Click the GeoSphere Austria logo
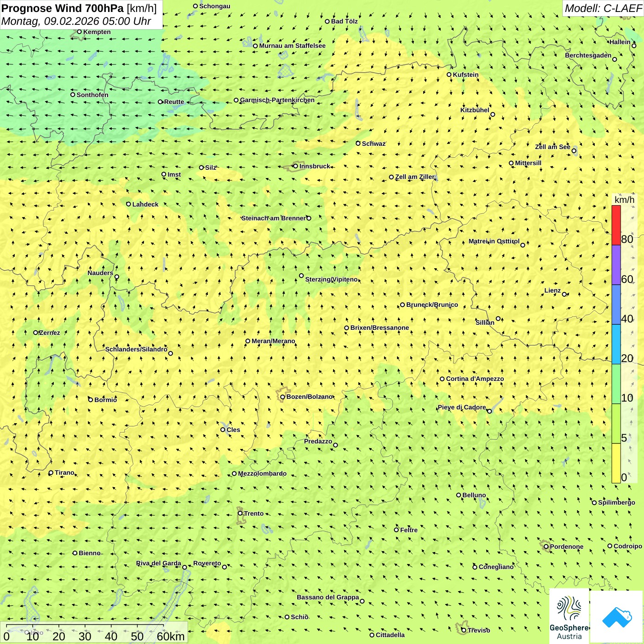Image resolution: width=644 pixels, height=644 pixels. click(569, 616)
